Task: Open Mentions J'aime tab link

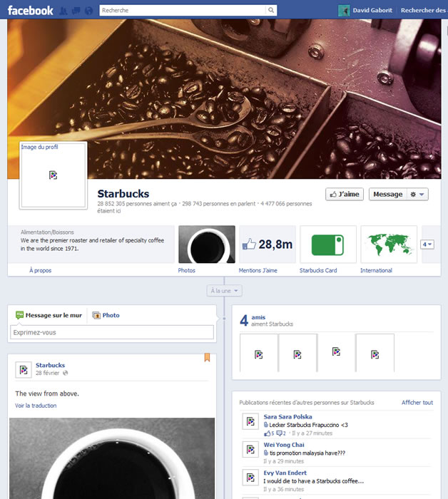Action: click(x=258, y=270)
